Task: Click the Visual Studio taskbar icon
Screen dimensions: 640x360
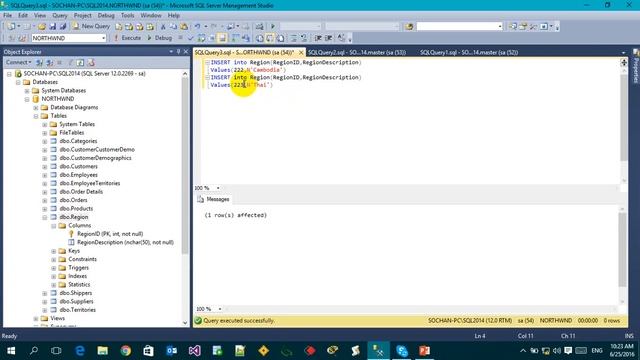Action: [x=194, y=351]
